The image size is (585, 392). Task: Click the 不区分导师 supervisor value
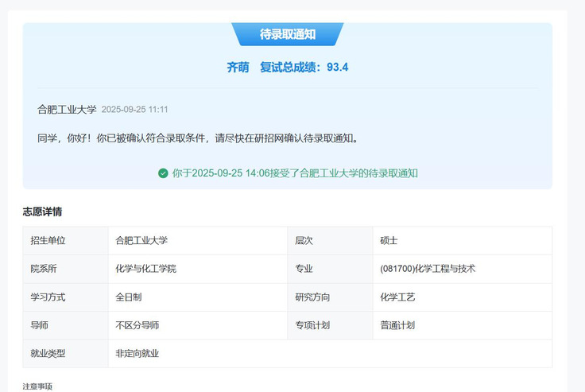pos(138,325)
